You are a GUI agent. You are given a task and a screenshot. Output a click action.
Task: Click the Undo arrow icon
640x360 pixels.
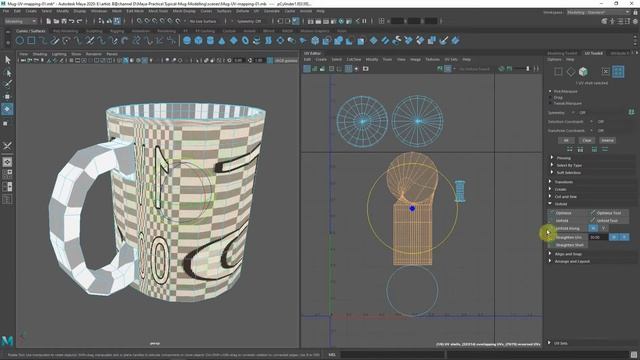(x=72, y=21)
